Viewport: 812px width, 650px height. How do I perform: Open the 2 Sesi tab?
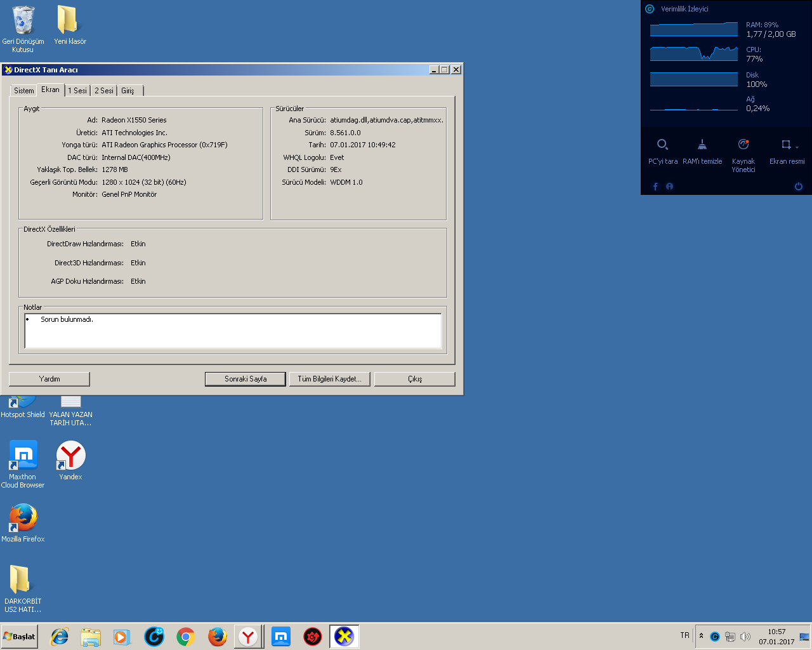pos(104,91)
